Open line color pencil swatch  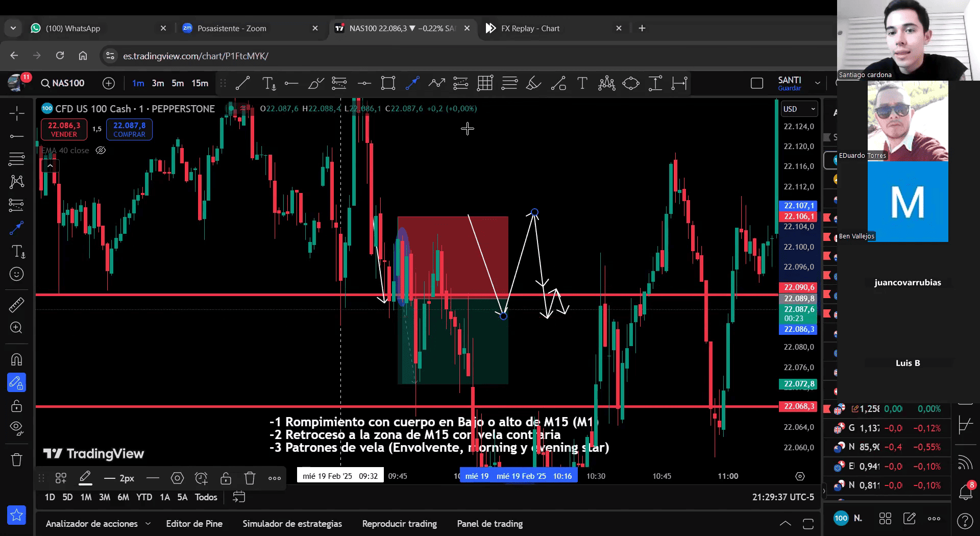[85, 478]
